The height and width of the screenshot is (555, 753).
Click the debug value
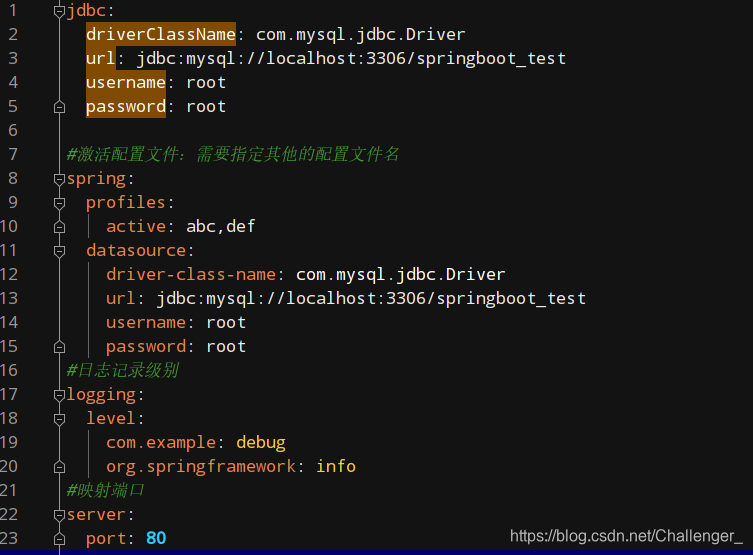point(261,443)
